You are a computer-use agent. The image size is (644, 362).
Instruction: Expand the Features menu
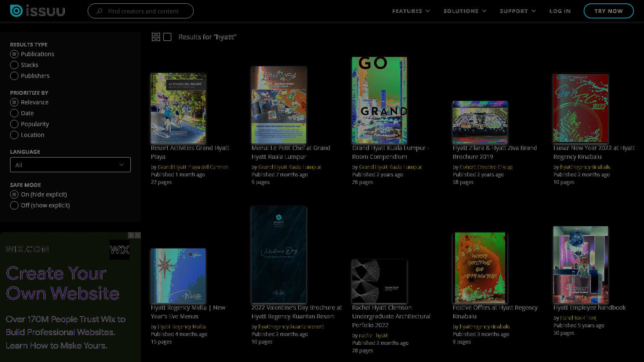411,11
